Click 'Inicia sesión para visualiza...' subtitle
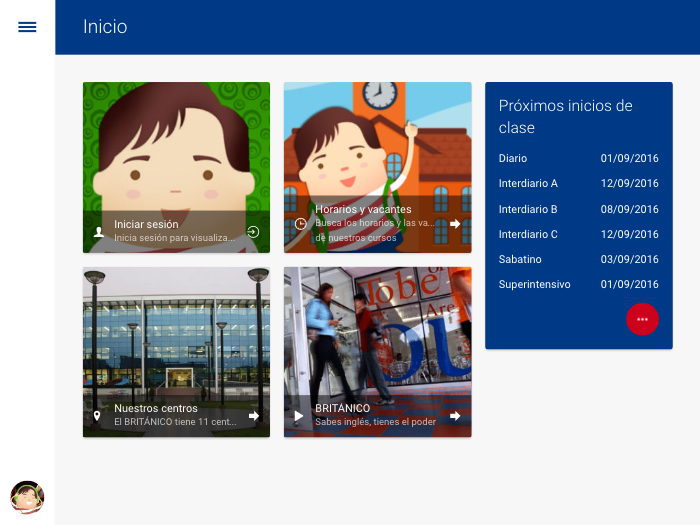This screenshot has height=525, width=700. [x=175, y=238]
